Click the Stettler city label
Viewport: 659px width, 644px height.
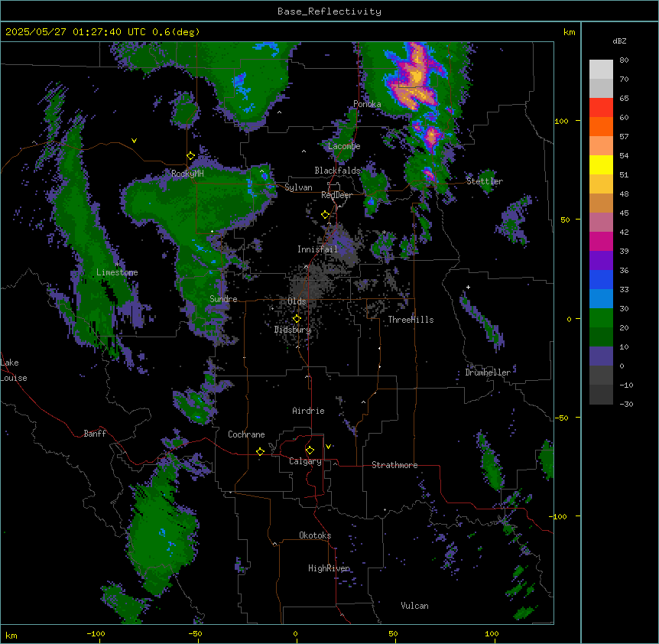(485, 181)
